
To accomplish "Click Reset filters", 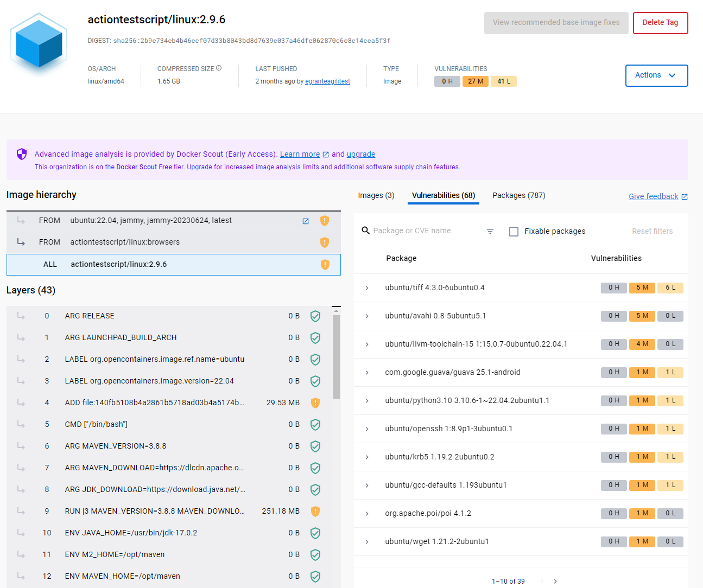I will click(652, 231).
